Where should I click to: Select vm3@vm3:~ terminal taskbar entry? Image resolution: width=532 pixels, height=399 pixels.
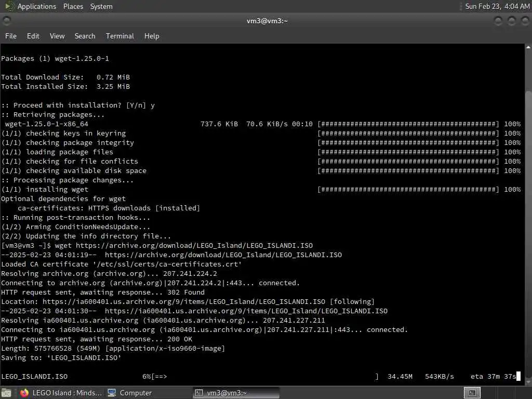[x=236, y=393]
